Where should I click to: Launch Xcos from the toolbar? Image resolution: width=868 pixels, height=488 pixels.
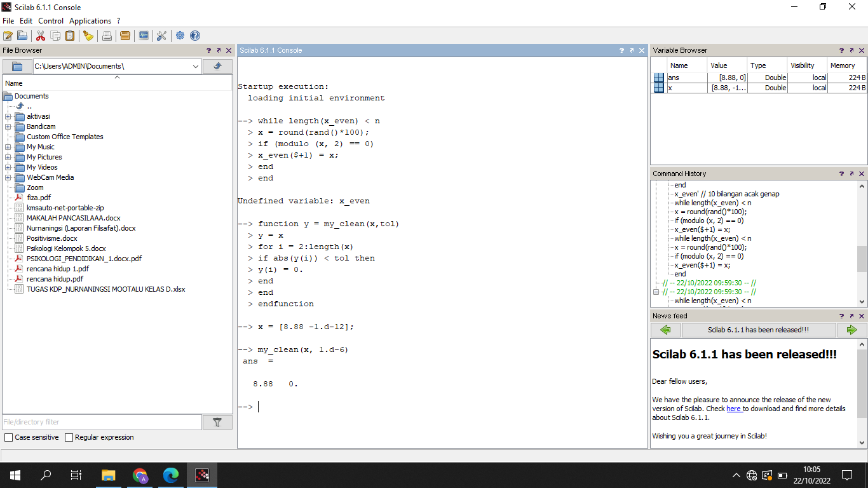click(x=144, y=36)
